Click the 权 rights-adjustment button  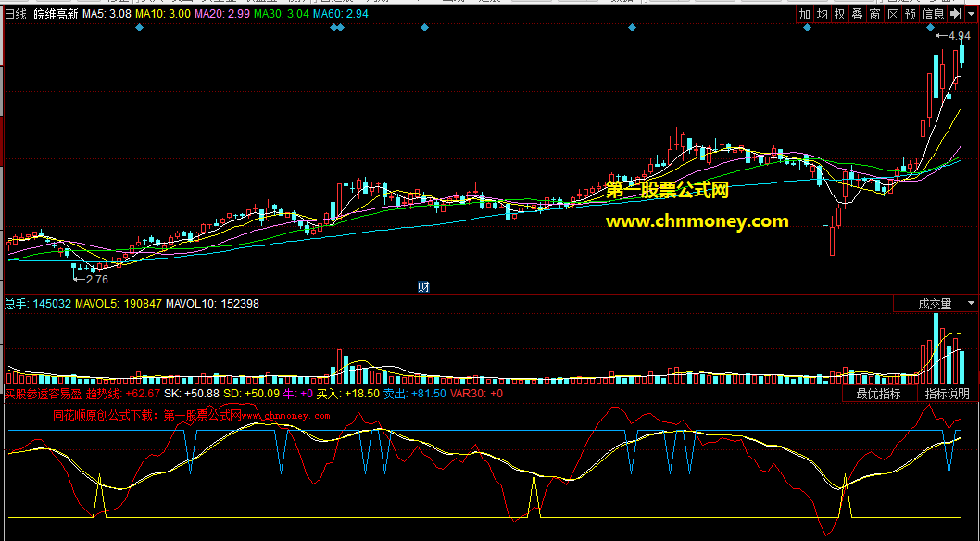click(x=839, y=14)
